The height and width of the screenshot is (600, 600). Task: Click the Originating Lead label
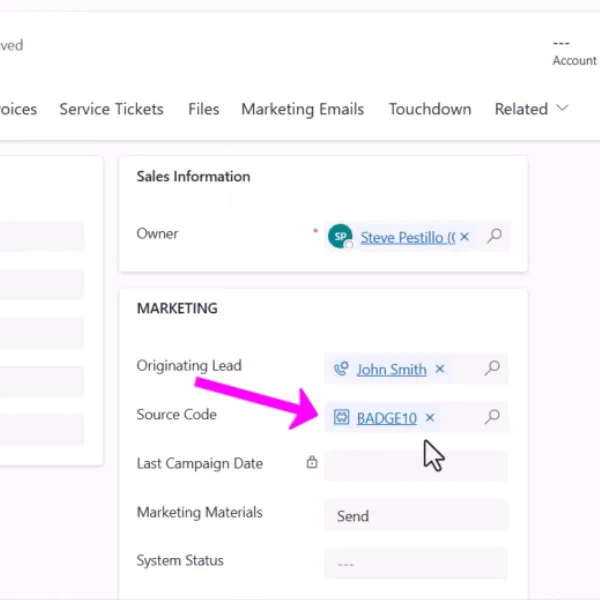click(189, 366)
